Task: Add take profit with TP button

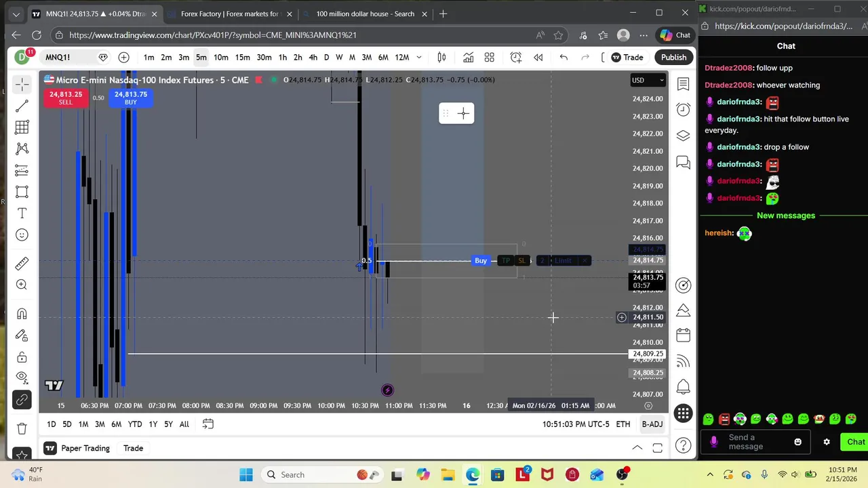Action: pyautogui.click(x=506, y=261)
